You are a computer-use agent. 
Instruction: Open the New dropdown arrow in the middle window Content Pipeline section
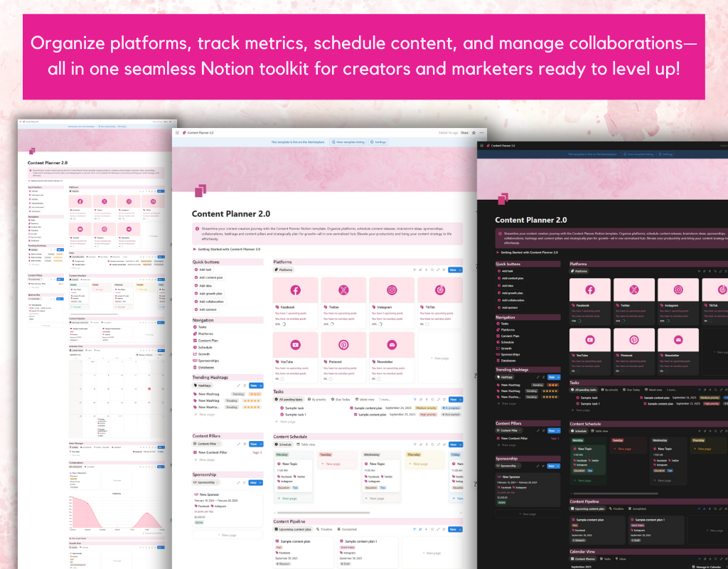pyautogui.click(x=460, y=529)
